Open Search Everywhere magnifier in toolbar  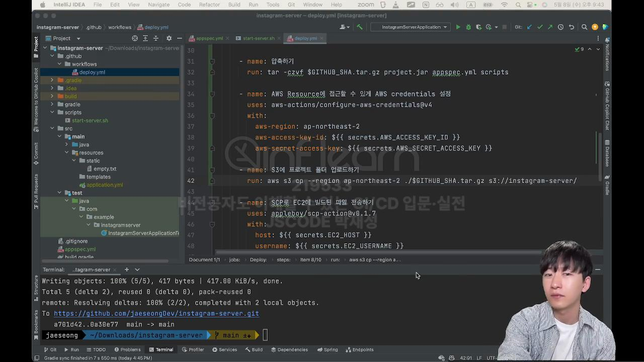(x=584, y=27)
